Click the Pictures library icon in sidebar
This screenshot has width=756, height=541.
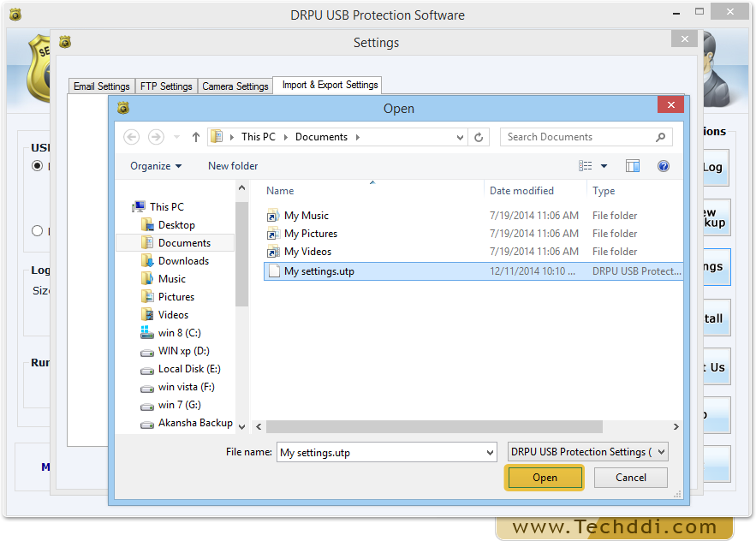[147, 296]
